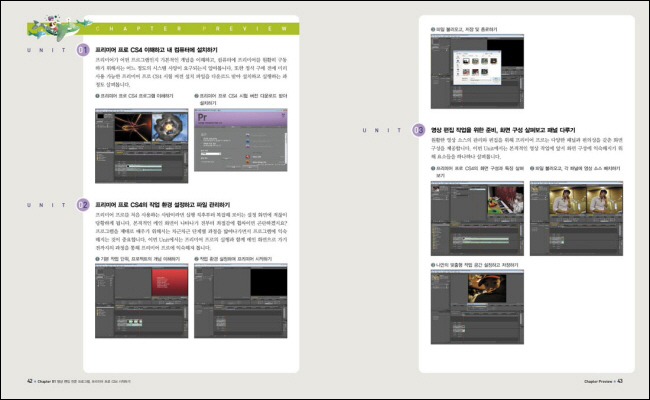
Task: Click the Chapter Preview 43 footer text
Action: [603, 381]
